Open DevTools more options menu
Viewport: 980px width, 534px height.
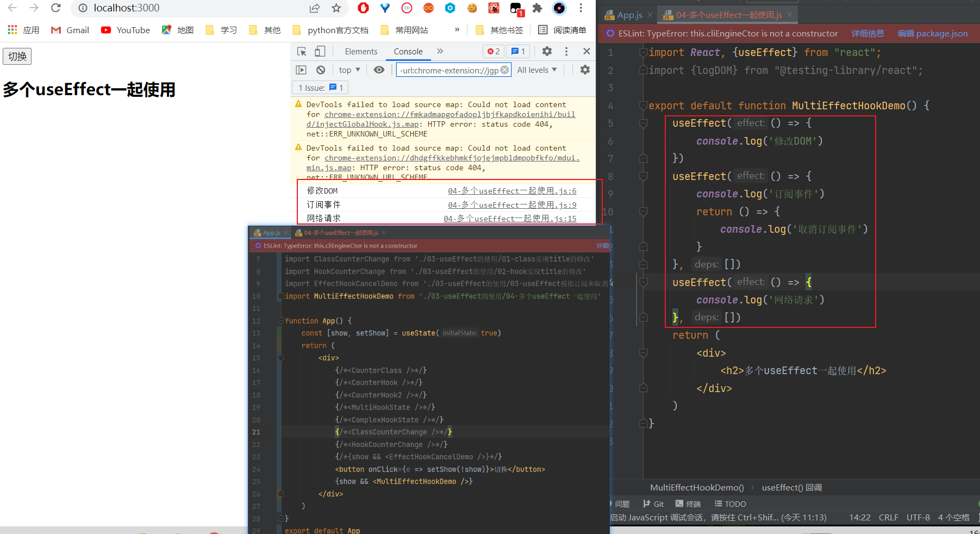[x=566, y=51]
